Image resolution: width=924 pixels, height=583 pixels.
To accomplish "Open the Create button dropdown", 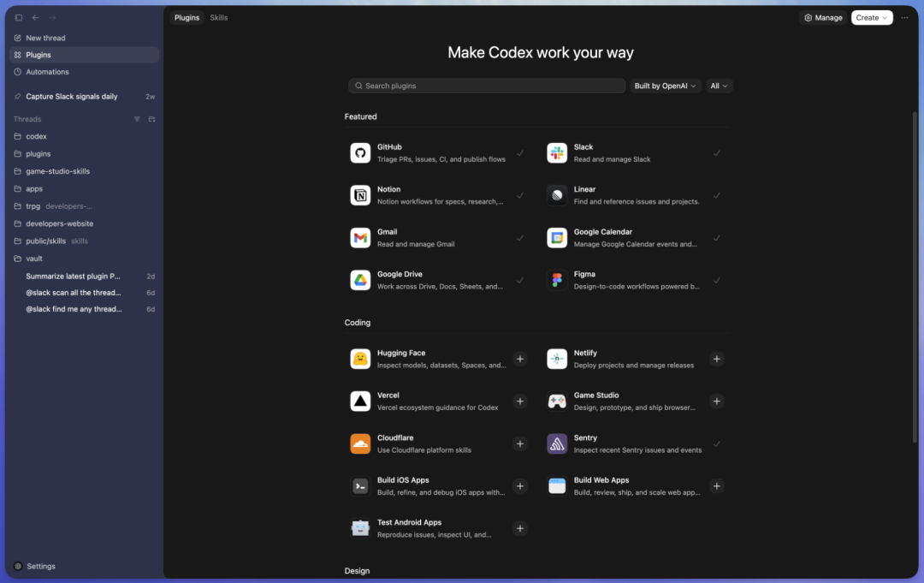I will pos(872,18).
